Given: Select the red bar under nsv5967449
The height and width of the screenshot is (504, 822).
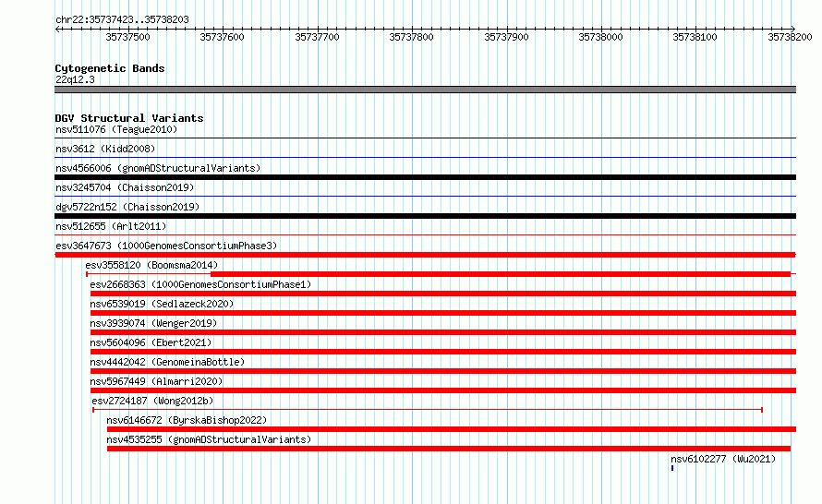Looking at the screenshot, I should (x=443, y=390).
